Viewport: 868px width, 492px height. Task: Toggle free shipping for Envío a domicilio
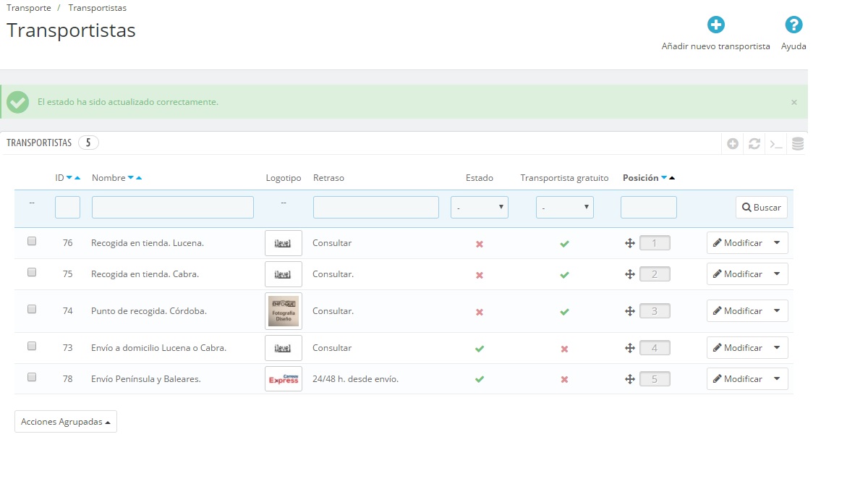point(564,349)
